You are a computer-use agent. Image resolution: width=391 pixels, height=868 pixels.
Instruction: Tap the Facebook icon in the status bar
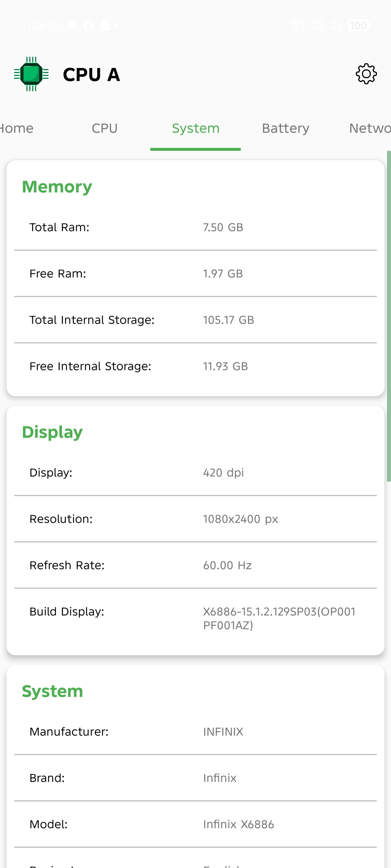click(88, 25)
